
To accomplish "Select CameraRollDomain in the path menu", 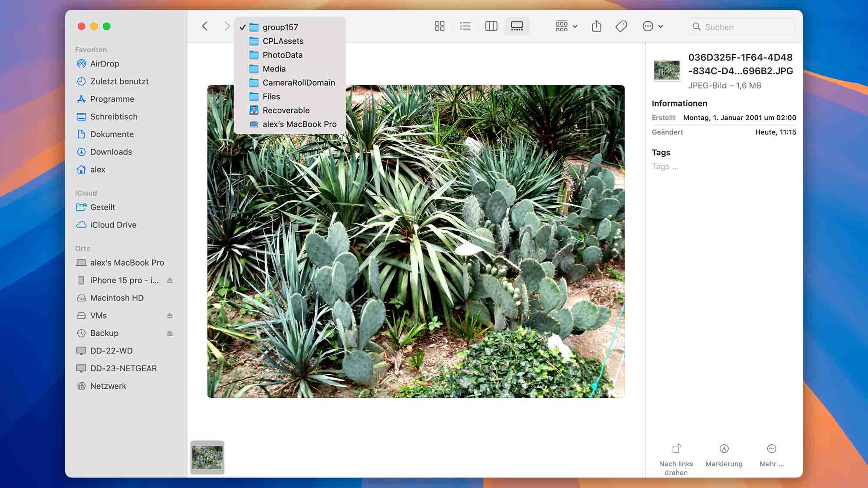I will (x=289, y=83).
